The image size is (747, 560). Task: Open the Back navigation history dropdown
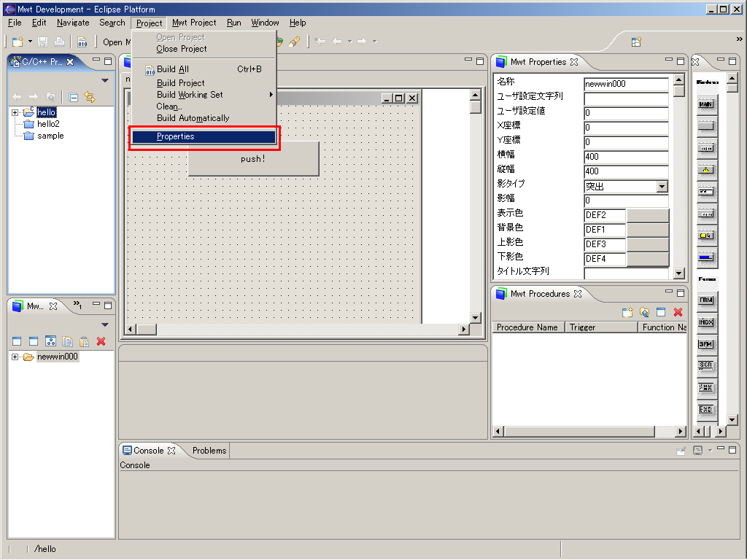click(349, 42)
